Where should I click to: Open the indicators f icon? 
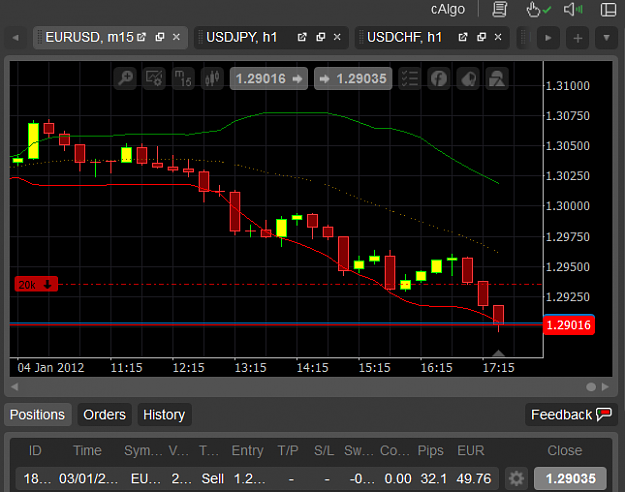pyautogui.click(x=439, y=78)
